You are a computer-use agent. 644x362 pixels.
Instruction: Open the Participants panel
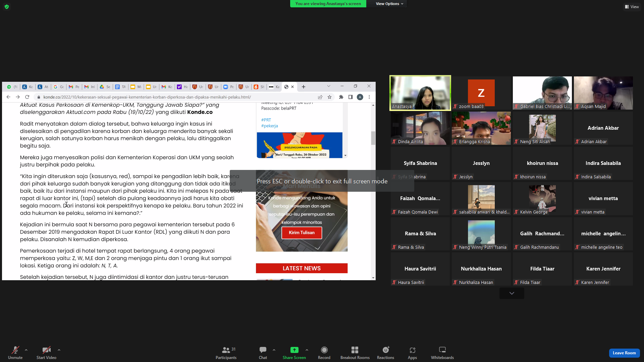[226, 353]
